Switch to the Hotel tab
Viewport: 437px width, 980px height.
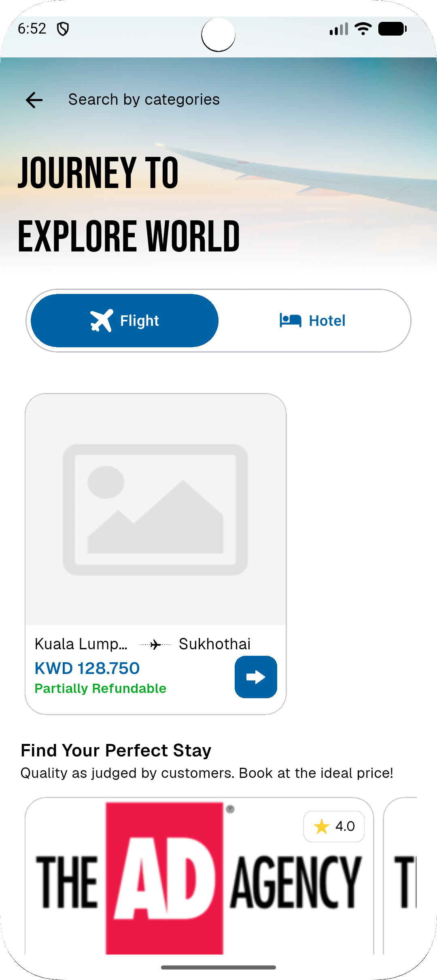(x=313, y=321)
